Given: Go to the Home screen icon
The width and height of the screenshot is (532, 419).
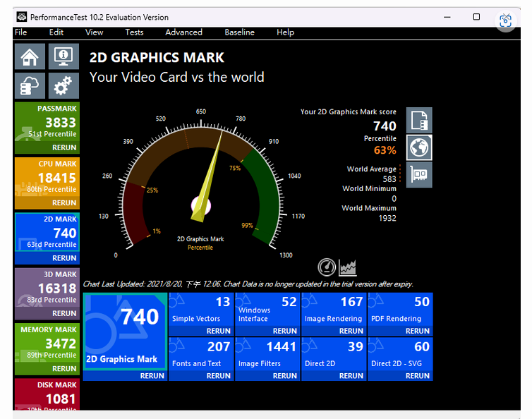Looking at the screenshot, I should (30, 56).
